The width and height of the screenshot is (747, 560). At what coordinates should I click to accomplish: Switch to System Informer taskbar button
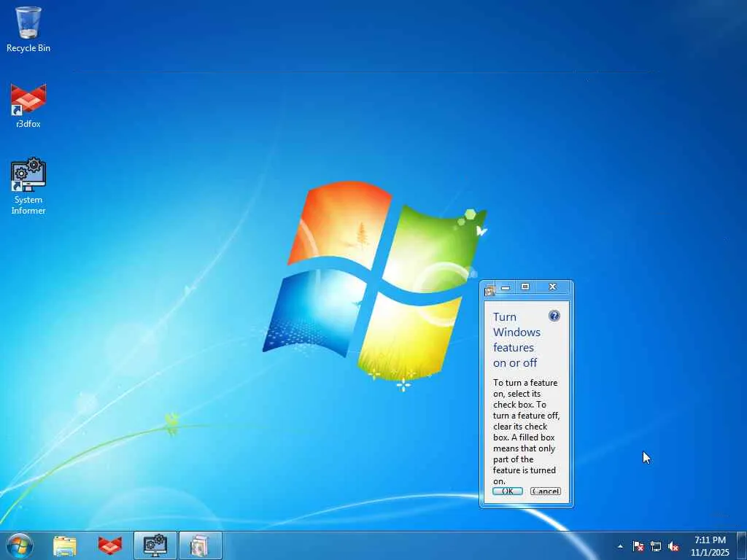tap(155, 545)
